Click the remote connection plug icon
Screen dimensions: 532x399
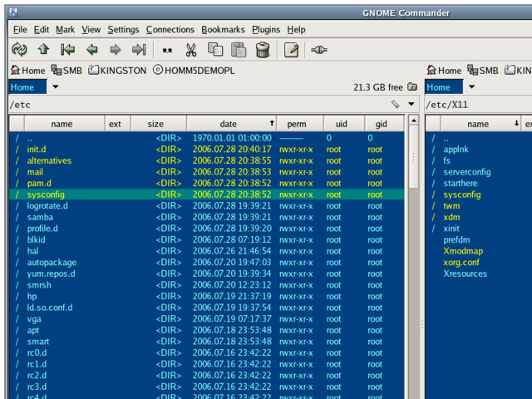coord(318,50)
